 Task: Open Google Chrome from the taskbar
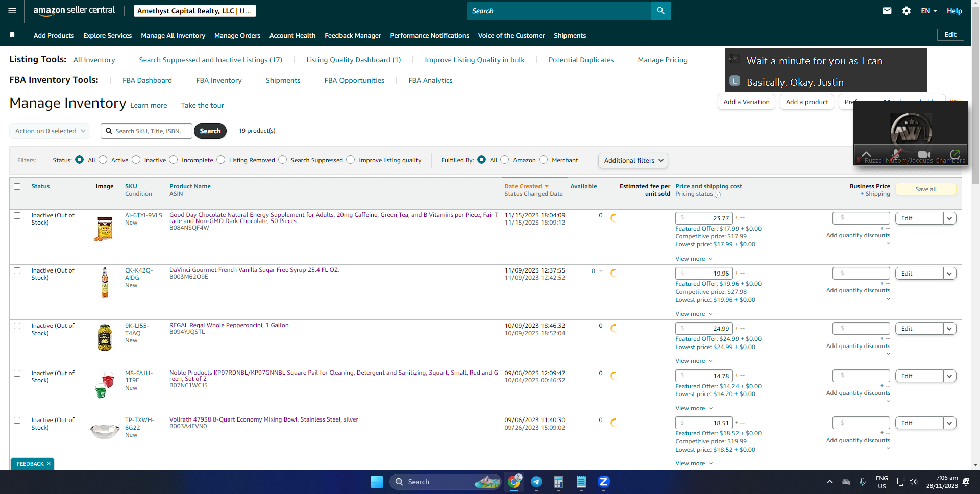tap(514, 481)
